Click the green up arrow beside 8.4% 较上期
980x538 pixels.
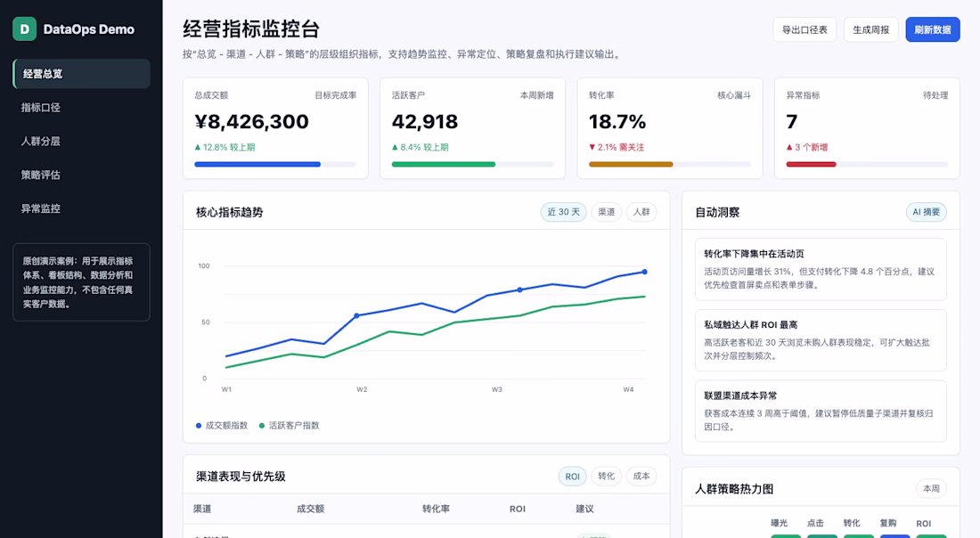(x=395, y=148)
